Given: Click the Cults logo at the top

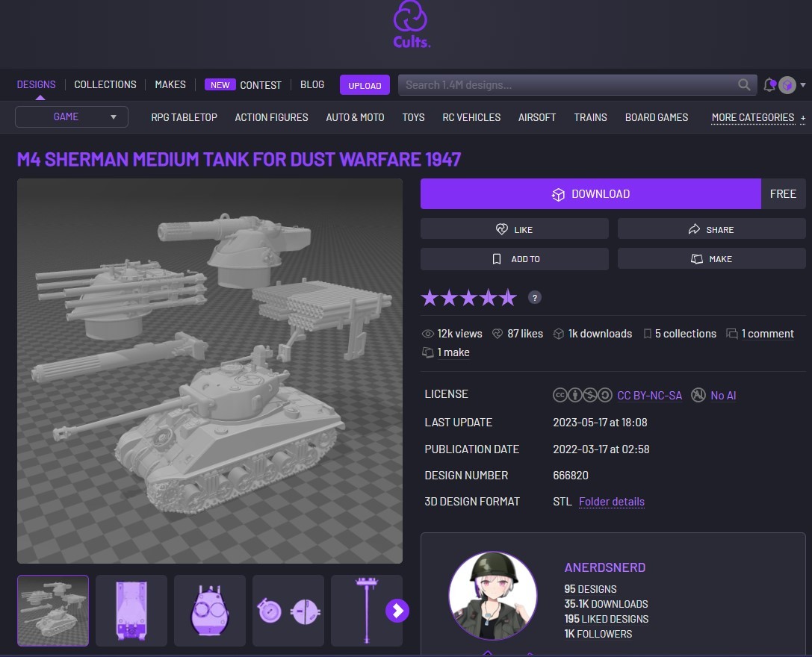Looking at the screenshot, I should click(x=411, y=25).
